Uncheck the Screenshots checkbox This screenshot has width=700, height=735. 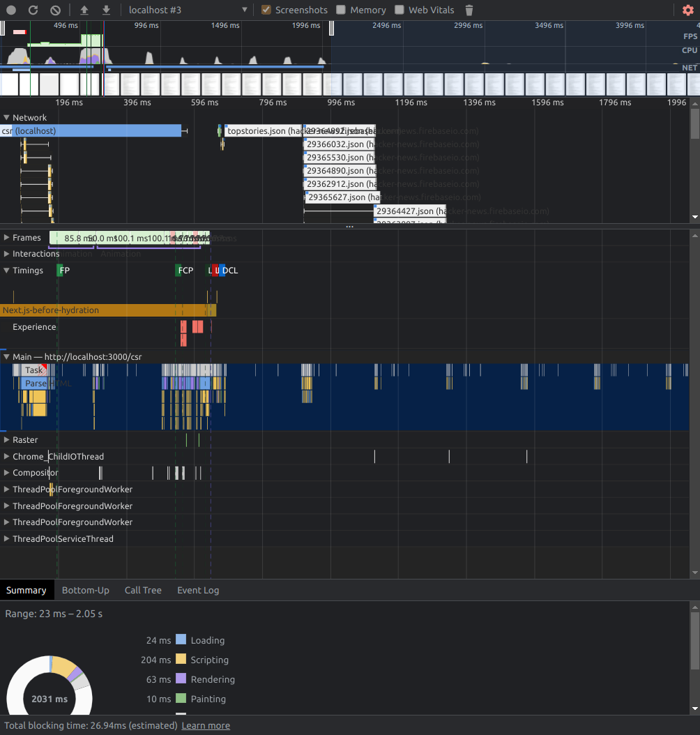tap(266, 10)
